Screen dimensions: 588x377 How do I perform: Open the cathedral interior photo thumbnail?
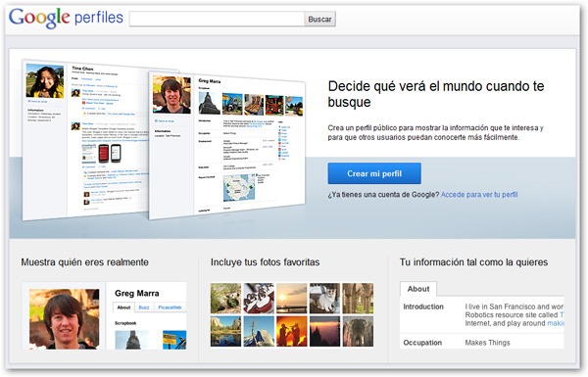358,331
